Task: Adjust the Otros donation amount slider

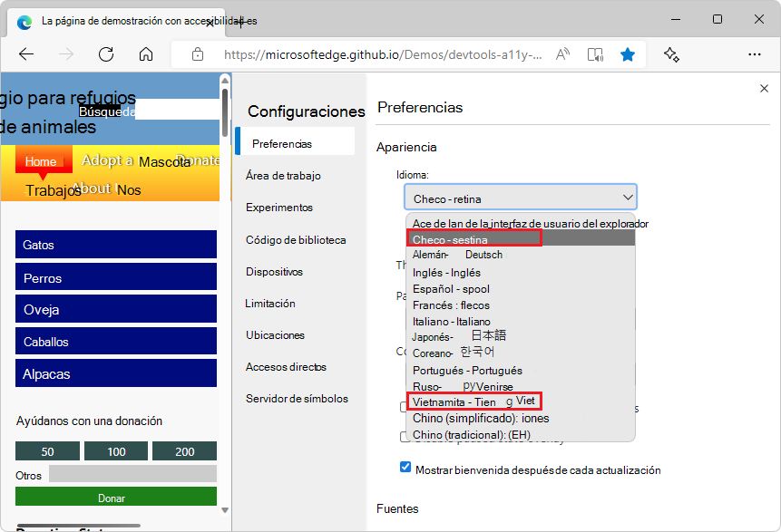Action: (133, 473)
